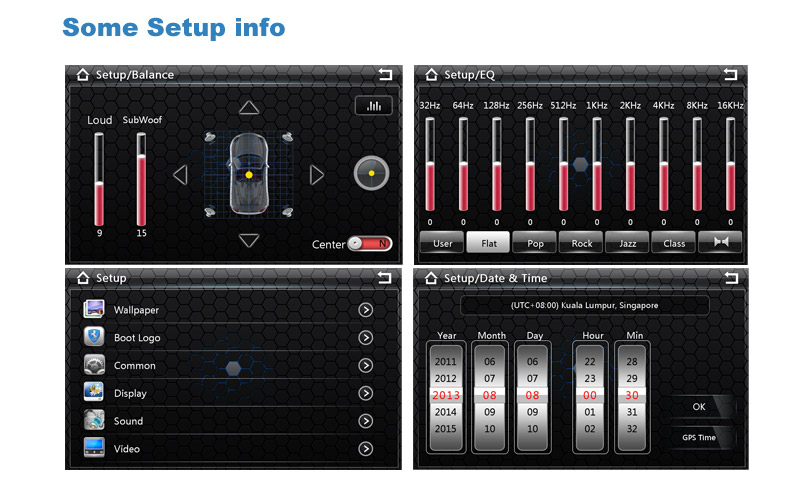Click the surround icon right of Class

click(720, 243)
